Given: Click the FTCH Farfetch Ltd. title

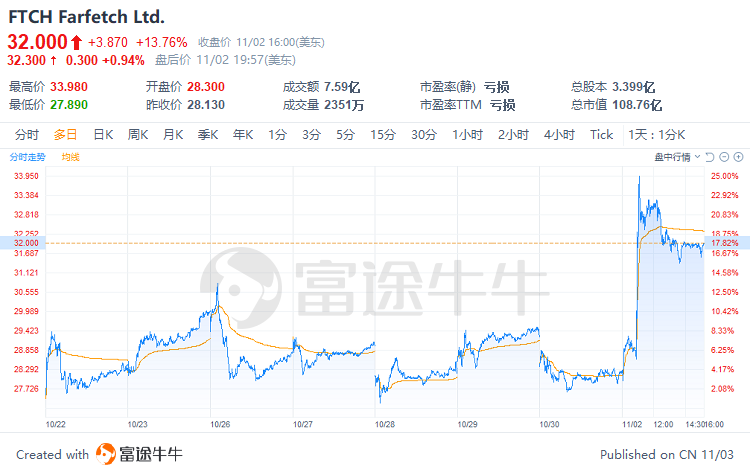Looking at the screenshot, I should (x=87, y=17).
